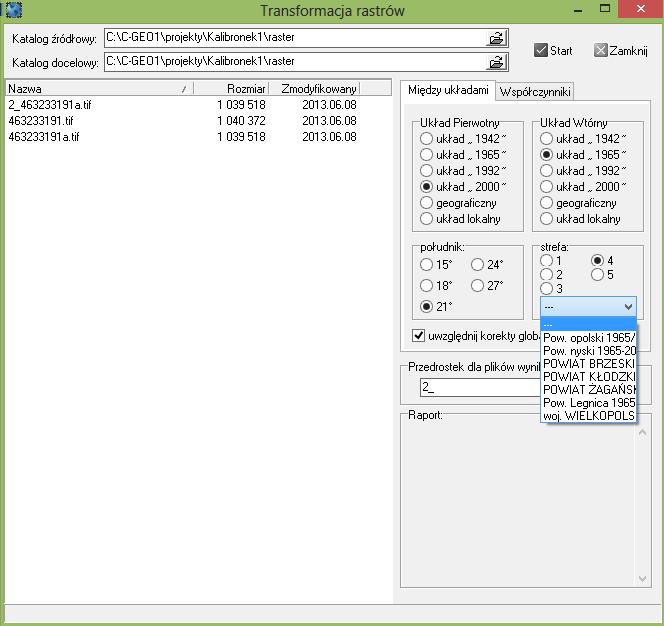Choose woj. WIELKOPOLSKIE from list
Viewport: 664px width, 626px height.
(589, 415)
